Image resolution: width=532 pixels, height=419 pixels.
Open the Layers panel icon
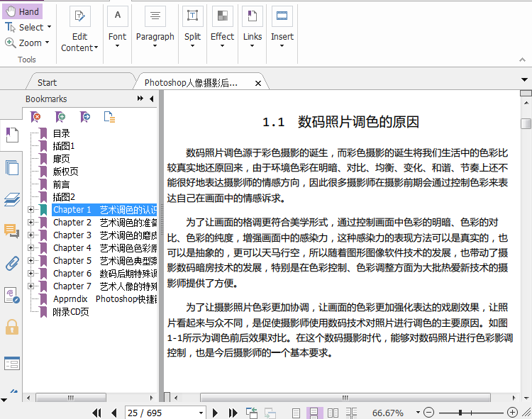coord(11,199)
